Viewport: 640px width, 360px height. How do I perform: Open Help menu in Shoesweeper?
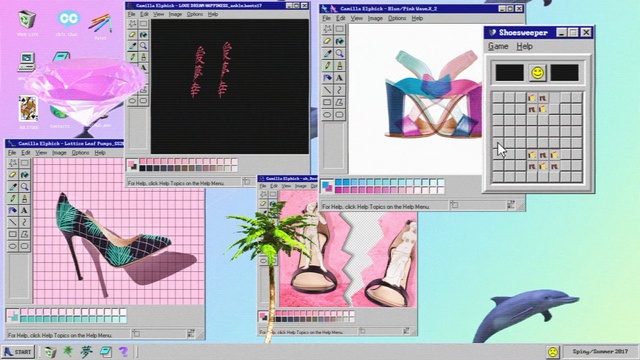(x=524, y=47)
